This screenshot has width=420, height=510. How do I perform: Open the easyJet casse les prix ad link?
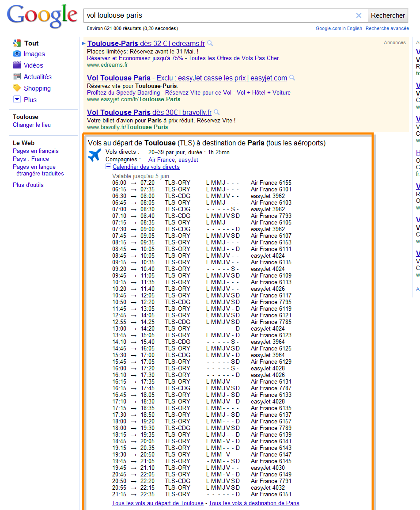coord(187,78)
